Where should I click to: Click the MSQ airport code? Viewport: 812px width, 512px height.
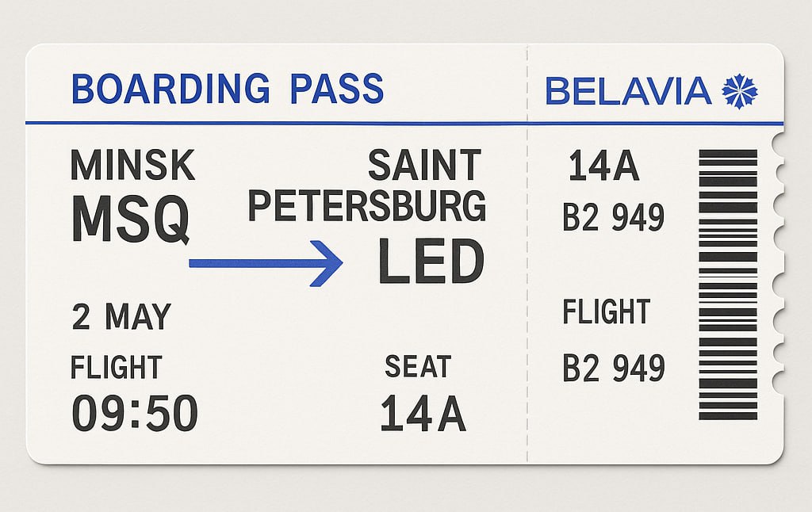pyautogui.click(x=131, y=219)
